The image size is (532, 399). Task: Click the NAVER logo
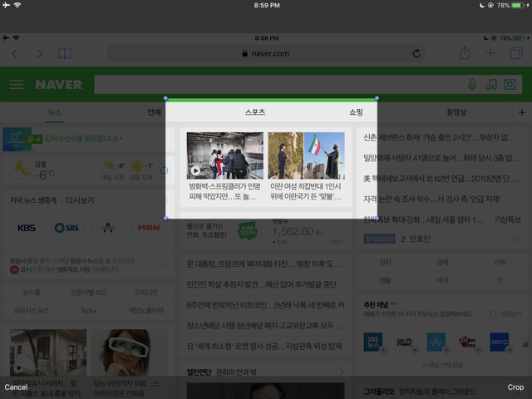(x=59, y=85)
